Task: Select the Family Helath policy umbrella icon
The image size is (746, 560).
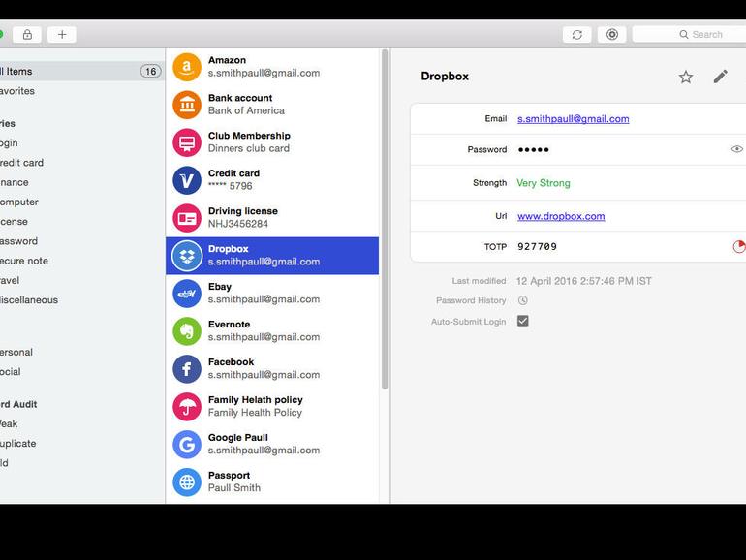Action: coord(187,407)
